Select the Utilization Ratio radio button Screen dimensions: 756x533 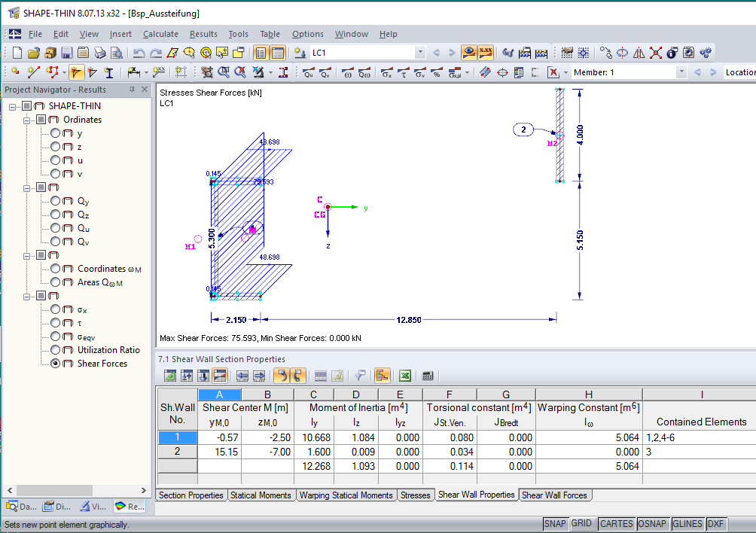(x=55, y=350)
